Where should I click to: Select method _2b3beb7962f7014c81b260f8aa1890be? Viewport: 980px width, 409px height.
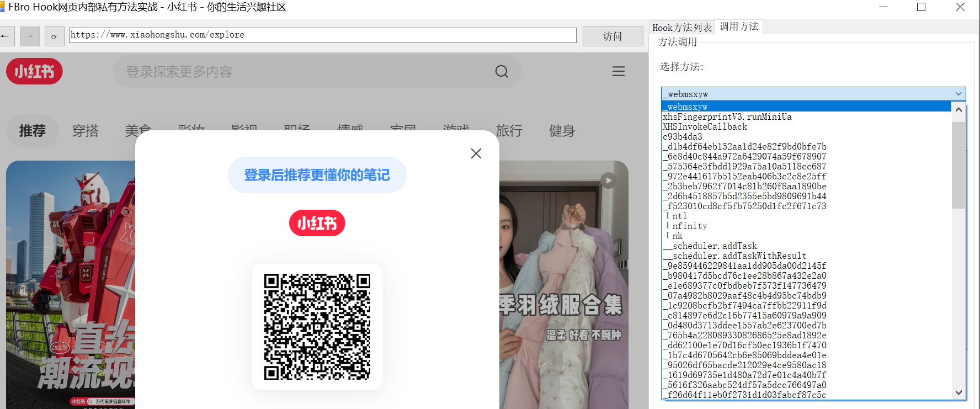(x=807, y=186)
